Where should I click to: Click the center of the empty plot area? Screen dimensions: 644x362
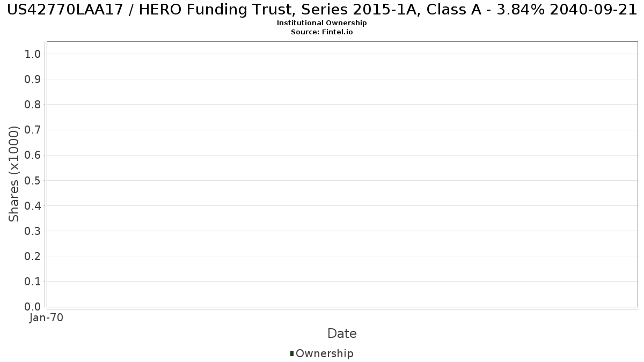pyautogui.click(x=342, y=174)
